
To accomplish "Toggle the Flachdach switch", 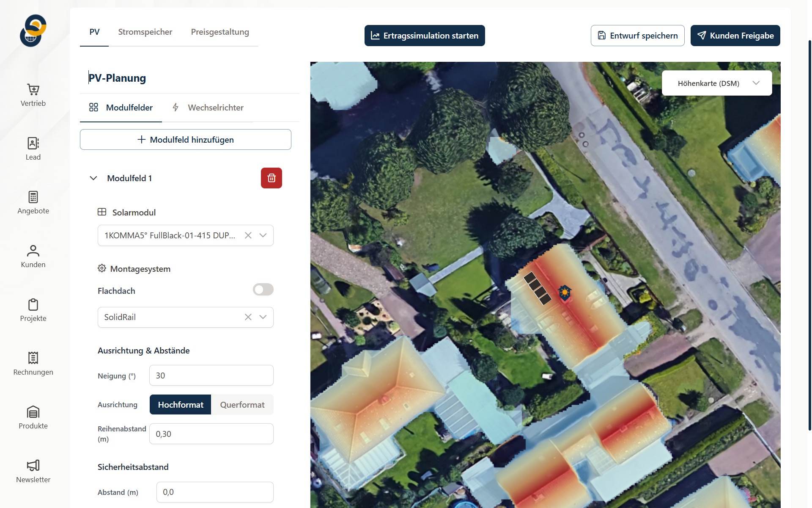I will click(263, 290).
